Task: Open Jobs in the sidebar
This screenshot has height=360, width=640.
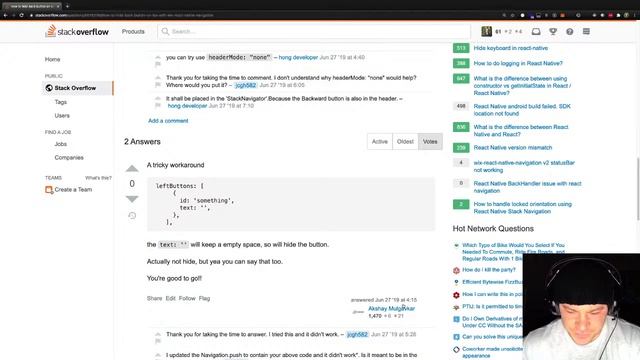Action: (x=60, y=144)
